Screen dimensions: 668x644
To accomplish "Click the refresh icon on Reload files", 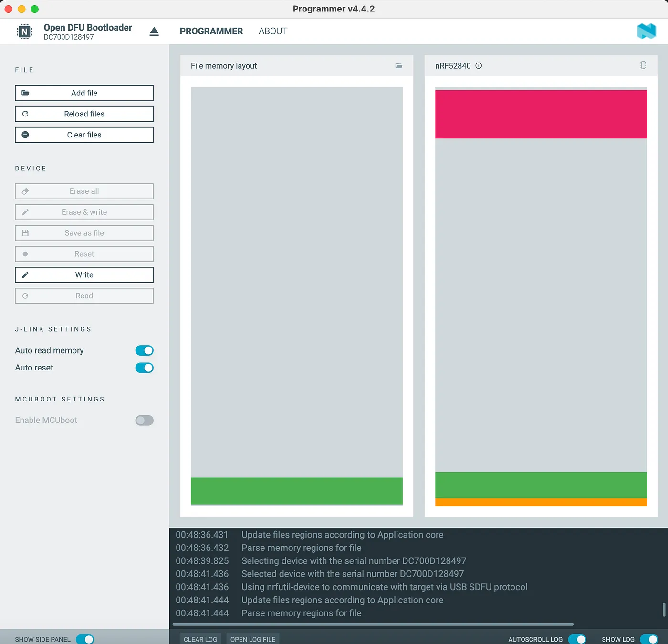I will point(25,114).
